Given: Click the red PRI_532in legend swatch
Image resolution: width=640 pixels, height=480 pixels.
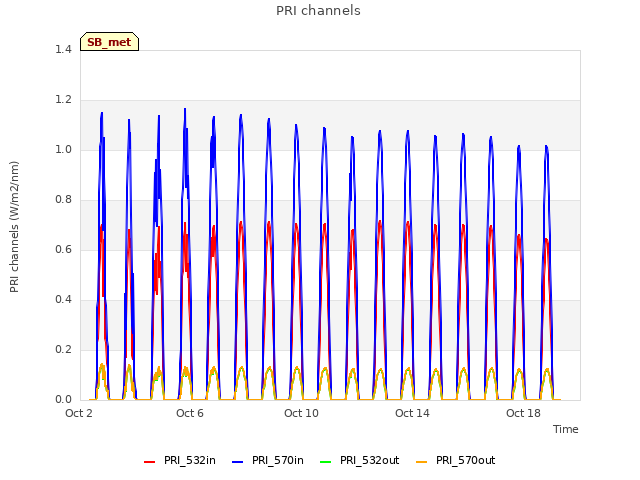Looking at the screenshot, I should (x=150, y=462).
